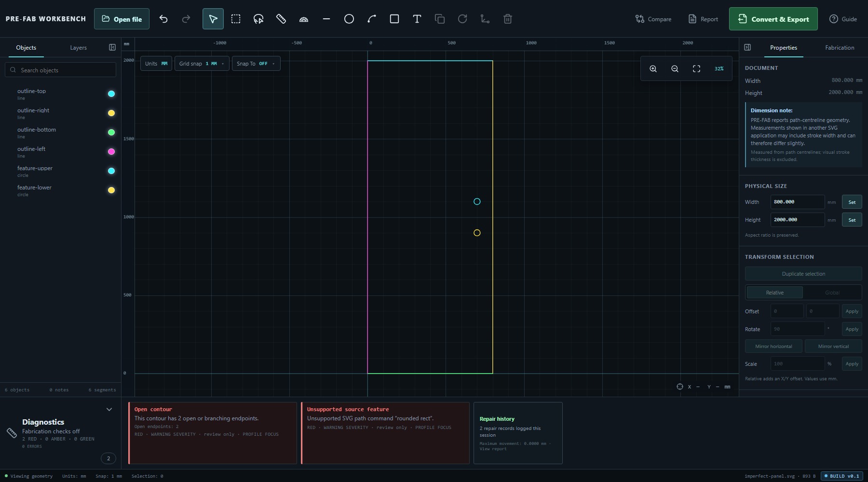The width and height of the screenshot is (868, 482).
Task: Zoom out on the canvas
Action: (x=675, y=69)
